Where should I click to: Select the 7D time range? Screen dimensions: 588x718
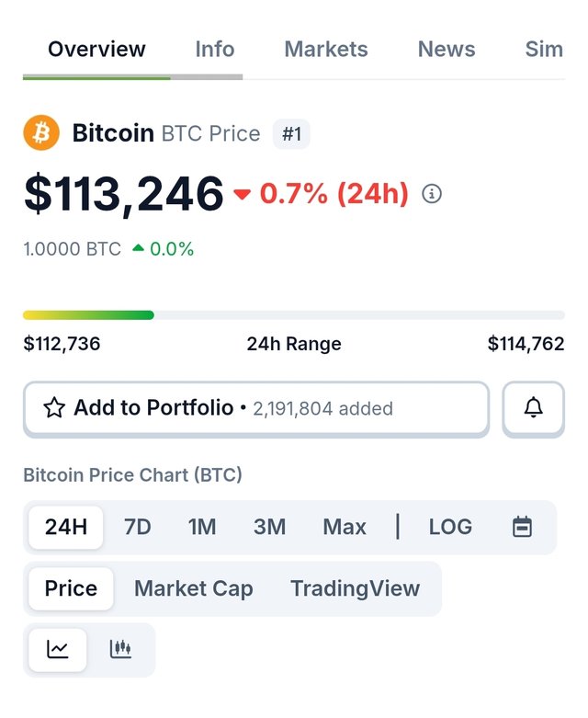138,527
